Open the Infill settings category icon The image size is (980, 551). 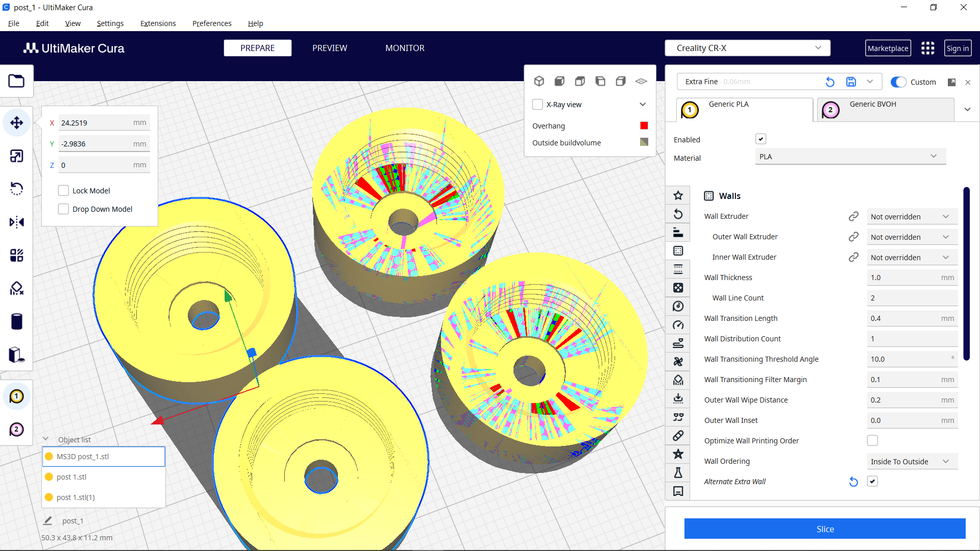click(678, 288)
